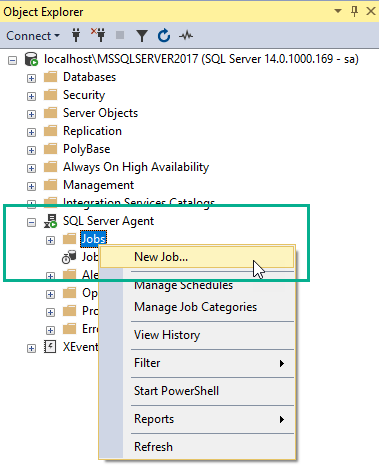Click the pin auto-hide icon
The width and height of the screenshot is (379, 466).
point(354,11)
